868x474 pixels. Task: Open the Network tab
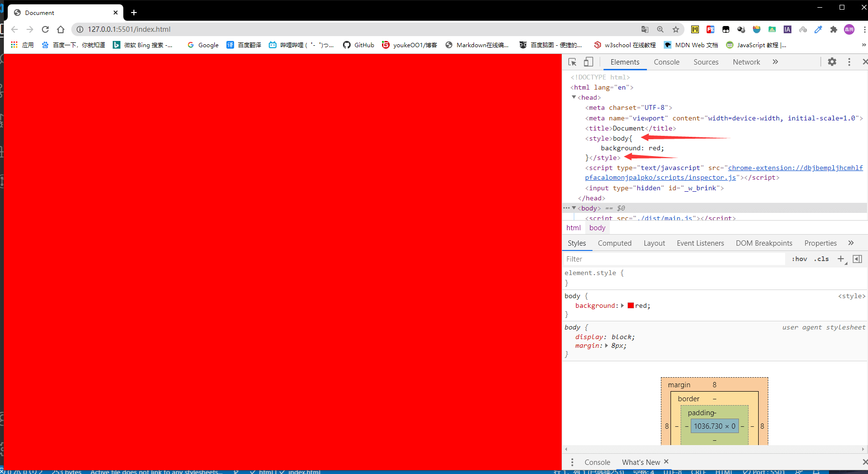[x=746, y=62]
